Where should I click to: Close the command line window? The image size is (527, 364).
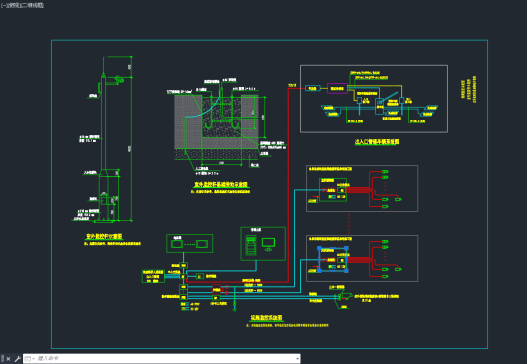(8, 359)
